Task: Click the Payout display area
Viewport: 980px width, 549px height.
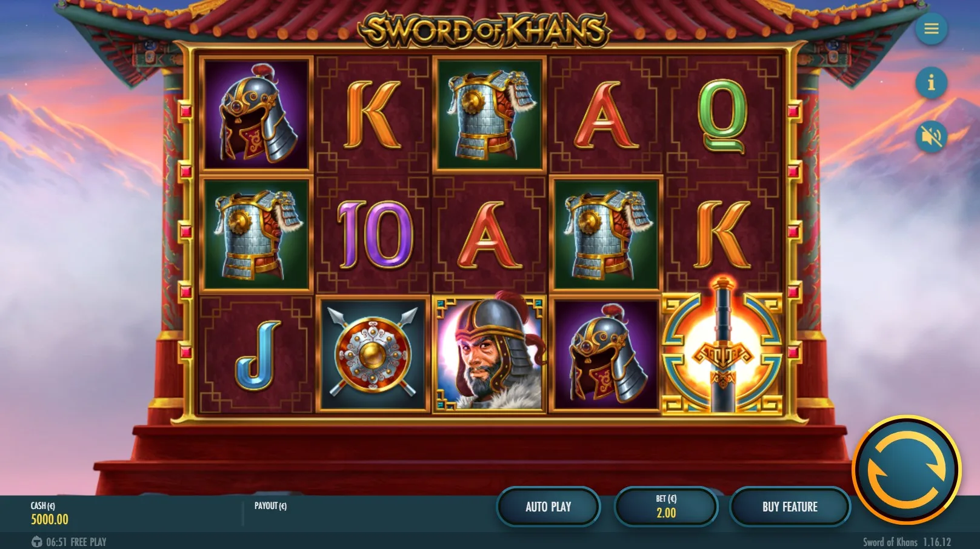Action: pyautogui.click(x=270, y=506)
